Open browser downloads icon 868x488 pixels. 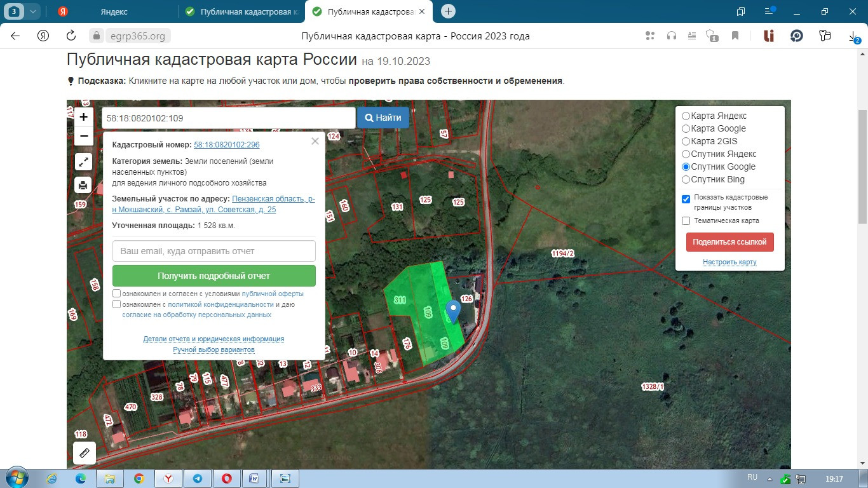coord(855,36)
